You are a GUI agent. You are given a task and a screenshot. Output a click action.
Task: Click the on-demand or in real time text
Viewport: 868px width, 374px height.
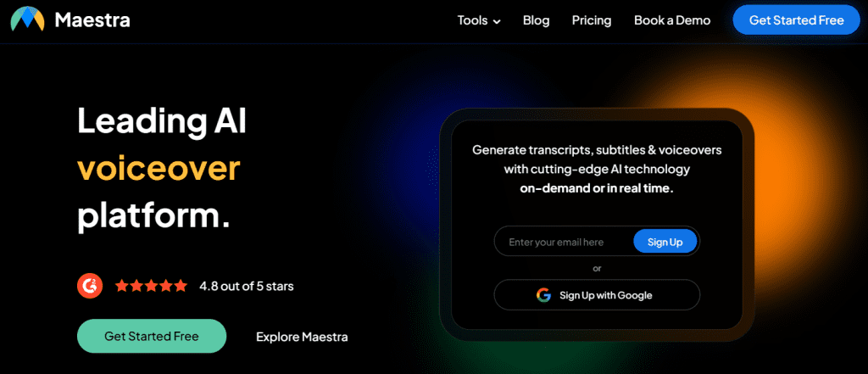[x=597, y=187]
